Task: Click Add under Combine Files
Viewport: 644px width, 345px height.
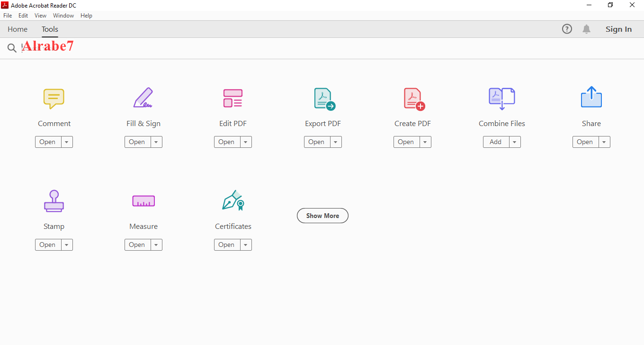Action: [x=496, y=142]
